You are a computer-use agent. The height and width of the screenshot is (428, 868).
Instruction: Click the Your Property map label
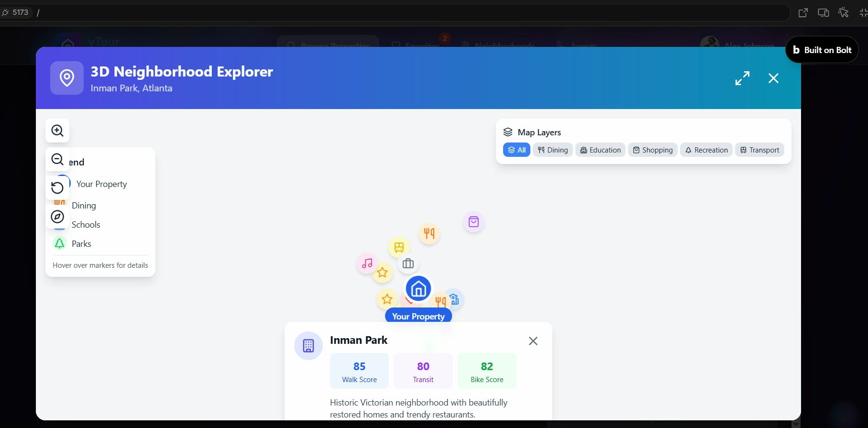click(418, 316)
